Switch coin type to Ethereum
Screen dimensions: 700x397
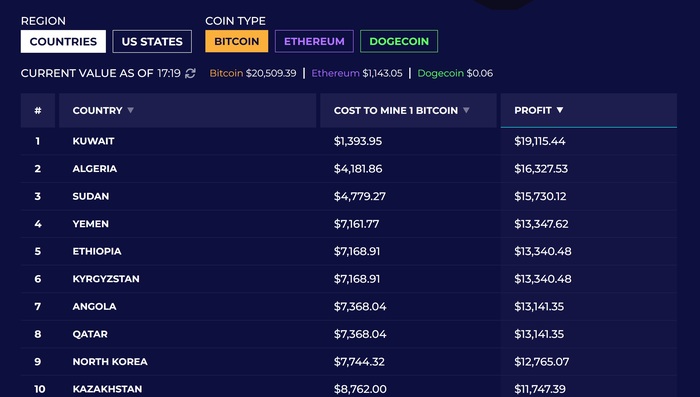[314, 42]
